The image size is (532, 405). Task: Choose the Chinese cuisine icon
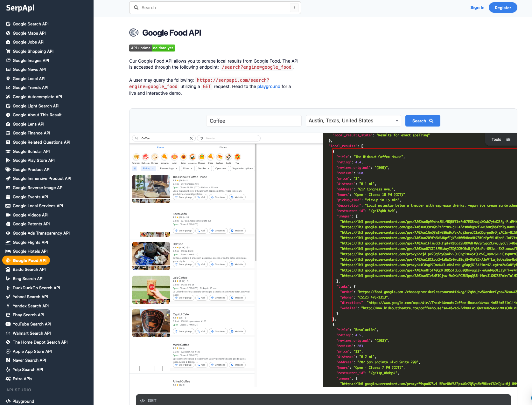coord(155,157)
